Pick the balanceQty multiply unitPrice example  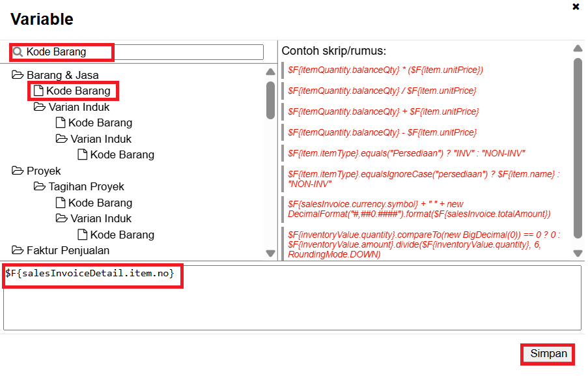coord(385,70)
